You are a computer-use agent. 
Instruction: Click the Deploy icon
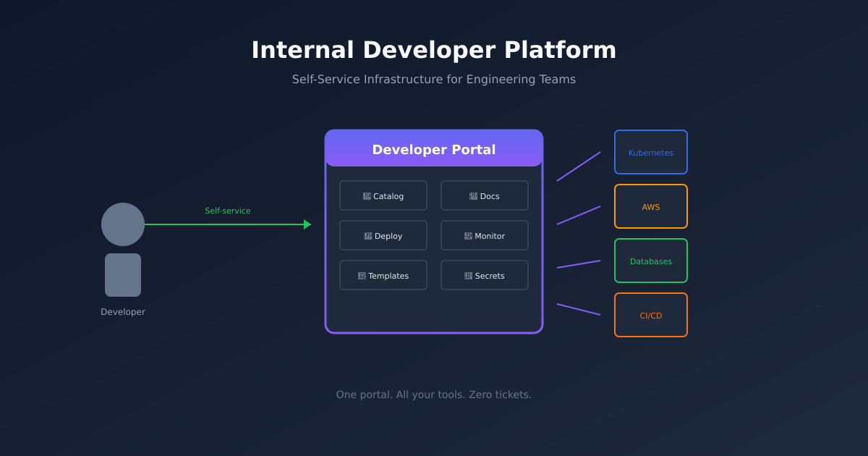368,235
